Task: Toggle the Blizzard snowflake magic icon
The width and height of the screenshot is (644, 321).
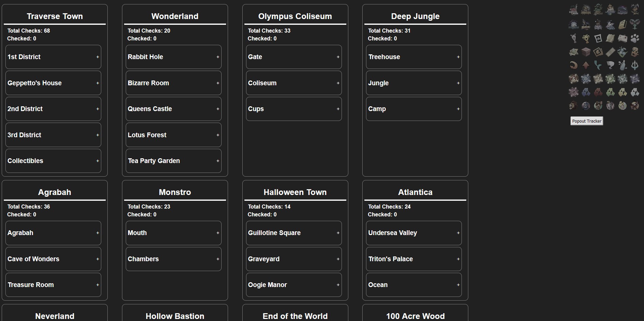Action: pyautogui.click(x=586, y=79)
